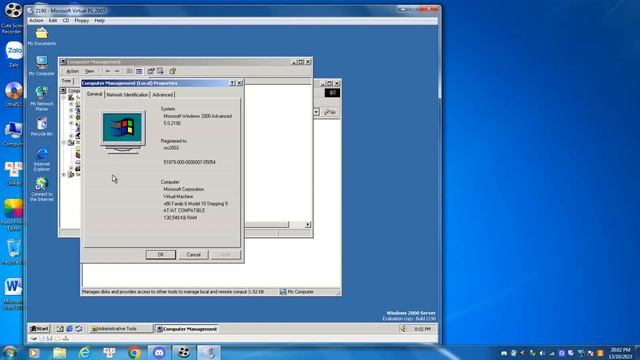Image resolution: width=640 pixels, height=360 pixels.
Task: Click horizontal scrollbar right arrow in Computer Management
Action: (308, 224)
